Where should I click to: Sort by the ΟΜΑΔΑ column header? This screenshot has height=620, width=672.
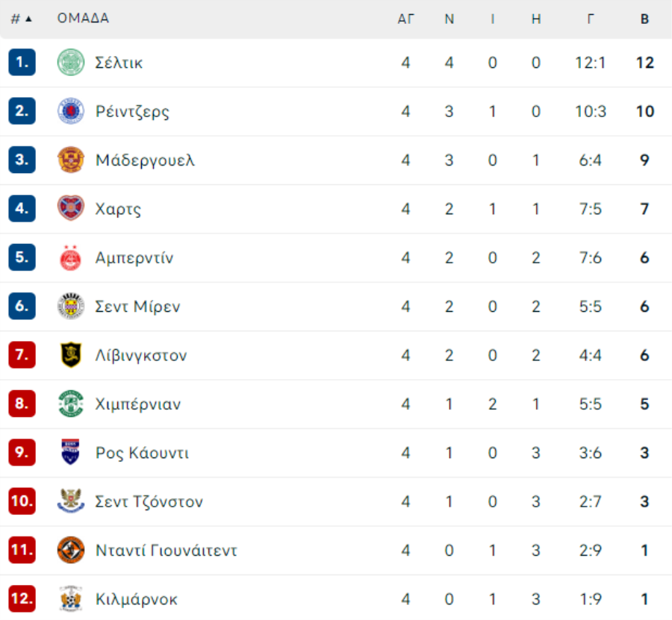pos(83,18)
